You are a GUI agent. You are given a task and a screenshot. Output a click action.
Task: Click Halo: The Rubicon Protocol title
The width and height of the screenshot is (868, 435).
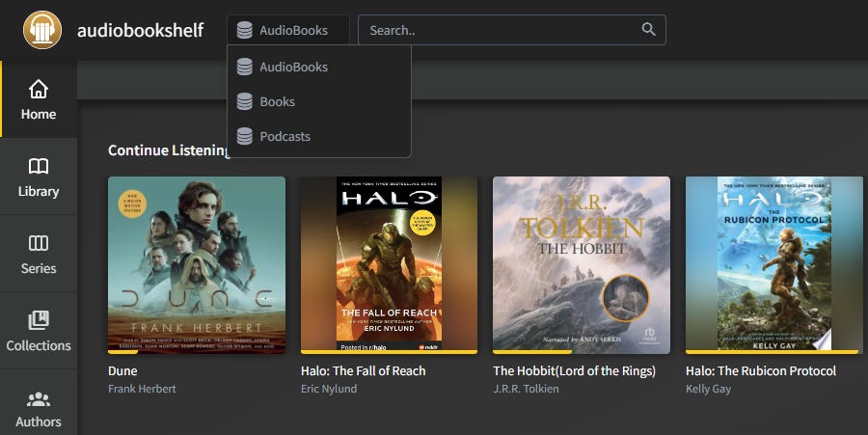761,370
